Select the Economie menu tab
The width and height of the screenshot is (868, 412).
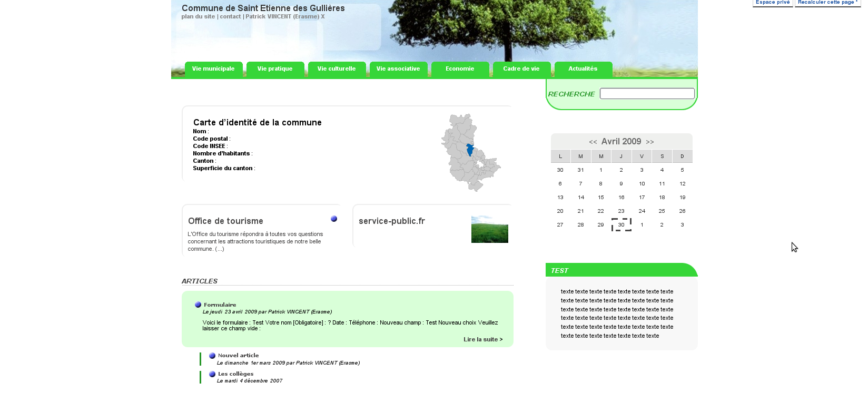click(460, 69)
